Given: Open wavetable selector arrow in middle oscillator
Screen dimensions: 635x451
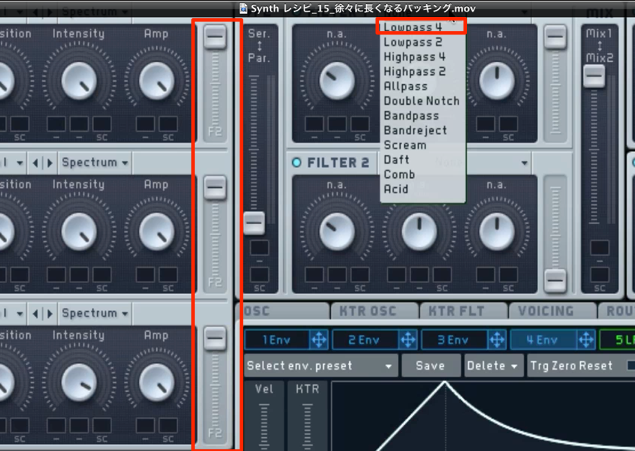Looking at the screenshot, I should point(20,163).
